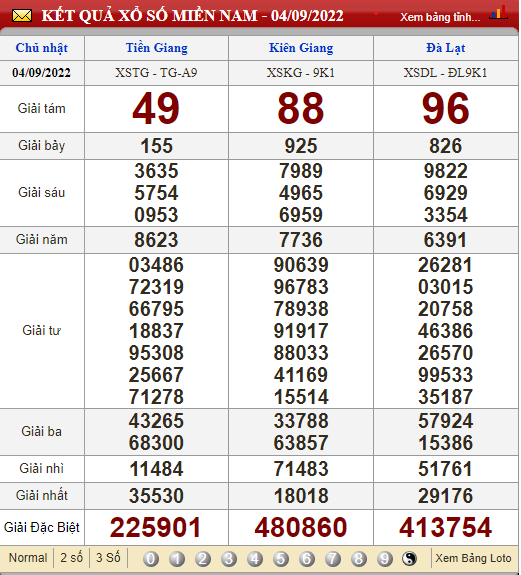This screenshot has height=575, width=521.
Task: Select special prize number 413754
Action: (445, 528)
